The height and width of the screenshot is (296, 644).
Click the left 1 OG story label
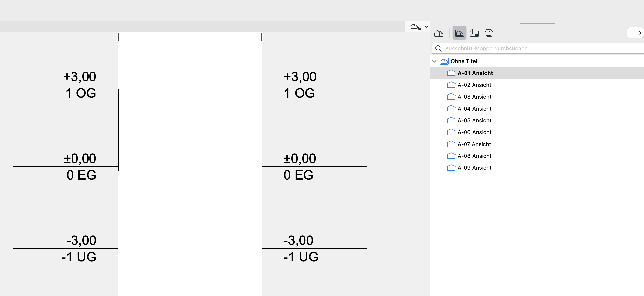[81, 93]
